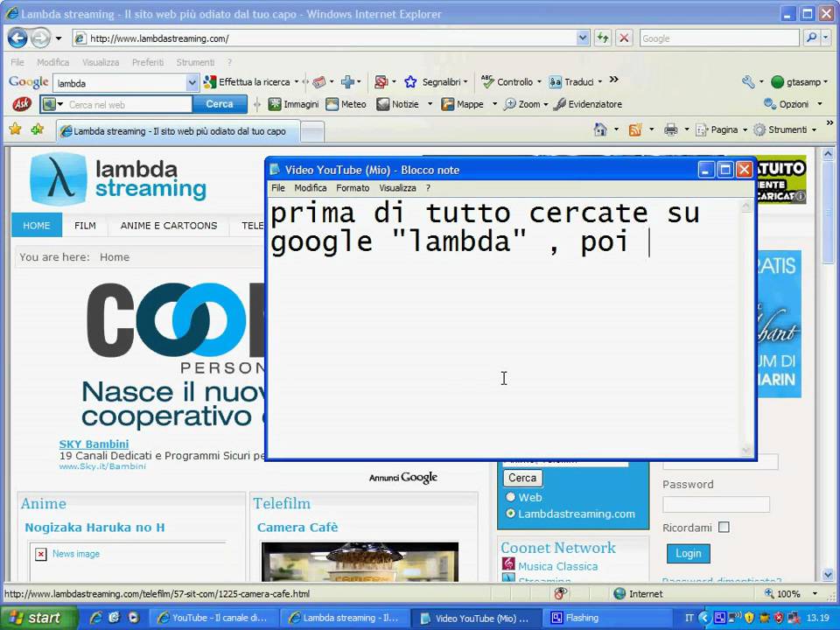Click the Ask toolbar logo icon
This screenshot has height=630, width=840.
(21, 104)
